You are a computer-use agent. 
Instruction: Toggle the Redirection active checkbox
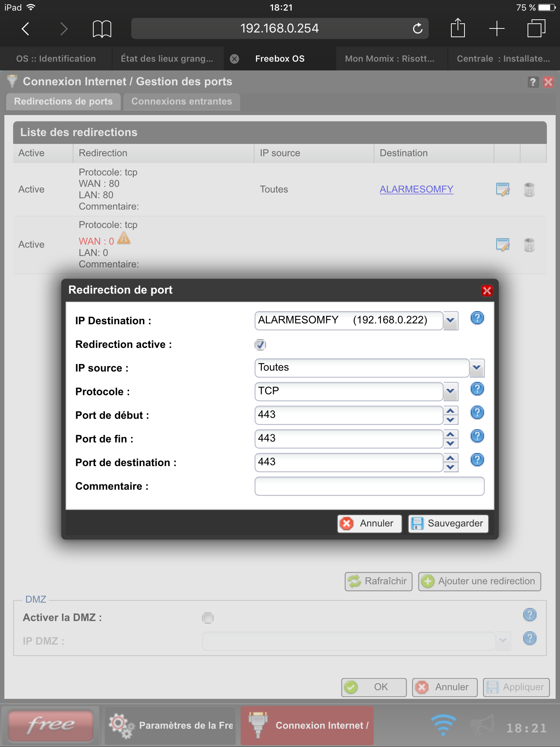[x=260, y=345]
